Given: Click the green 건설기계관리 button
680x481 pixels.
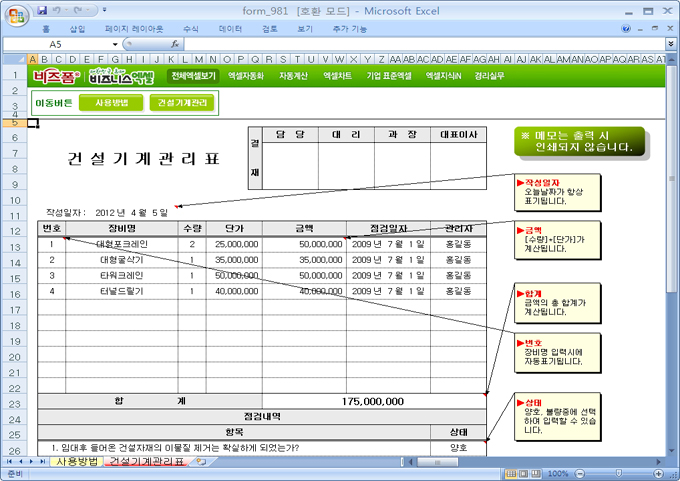Looking at the screenshot, I should (181, 102).
